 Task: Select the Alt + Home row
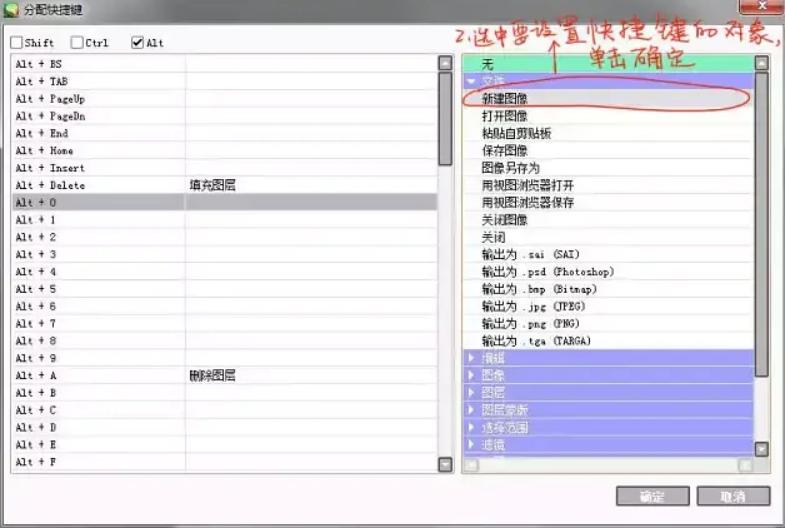[x=224, y=151]
